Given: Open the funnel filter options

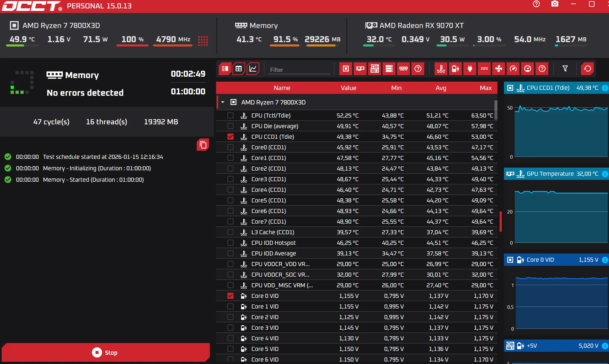Looking at the screenshot, I should [x=565, y=69].
